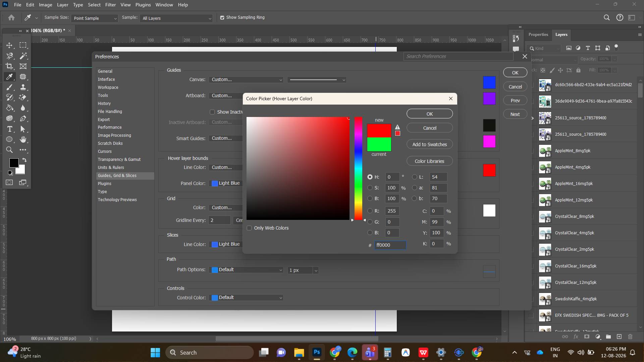Open the Filter menu
Viewport: 644px width, 362px height.
(x=110, y=5)
